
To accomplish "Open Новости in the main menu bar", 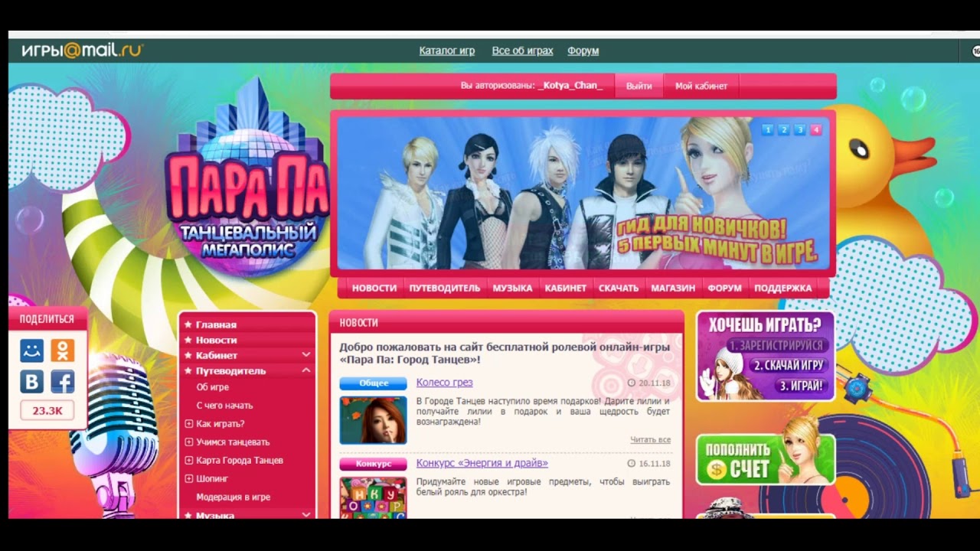I will pyautogui.click(x=374, y=289).
